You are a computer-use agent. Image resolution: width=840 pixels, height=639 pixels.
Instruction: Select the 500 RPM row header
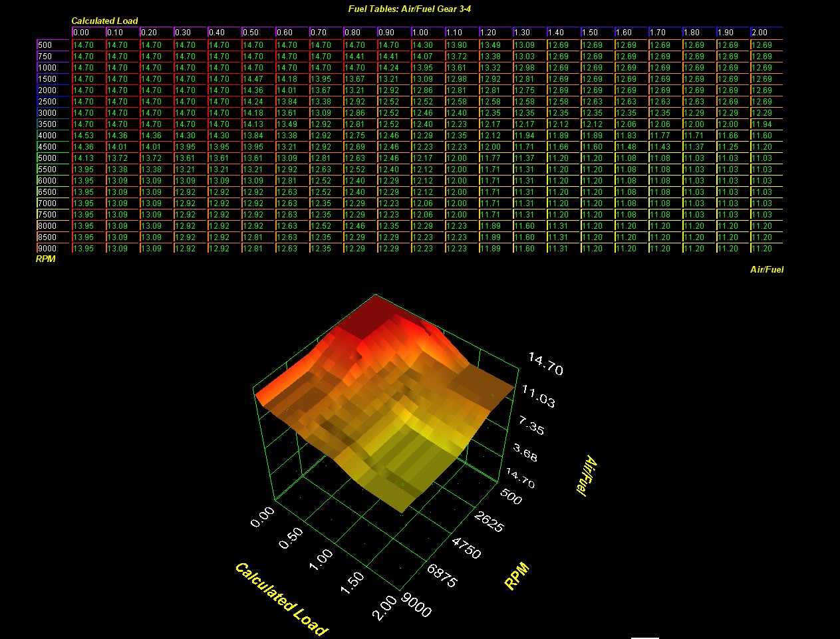pos(53,45)
